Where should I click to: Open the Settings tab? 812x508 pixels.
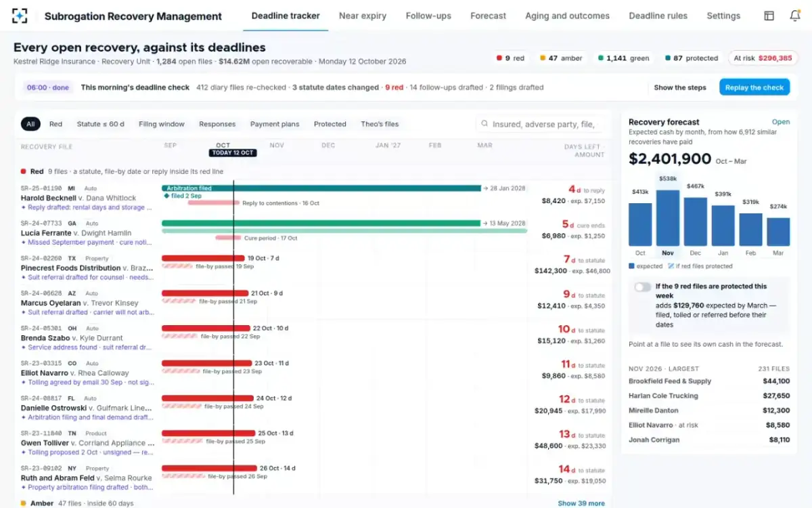[x=723, y=16]
